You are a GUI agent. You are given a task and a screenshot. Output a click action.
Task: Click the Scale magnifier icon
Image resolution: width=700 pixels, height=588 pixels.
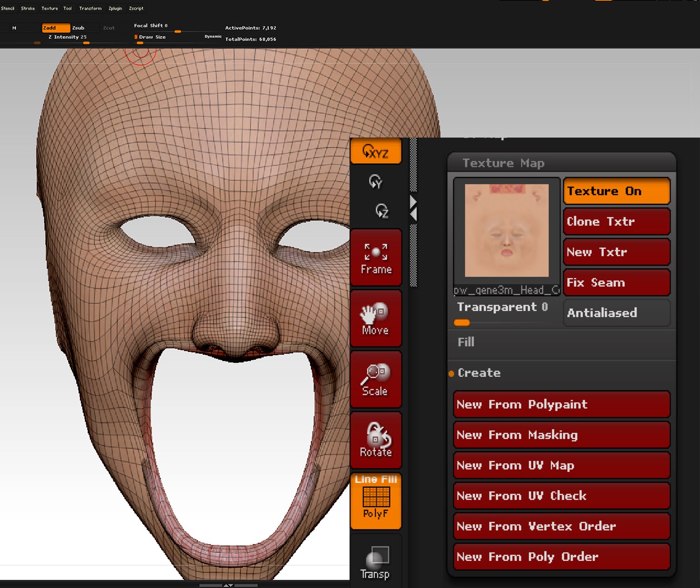pyautogui.click(x=376, y=380)
